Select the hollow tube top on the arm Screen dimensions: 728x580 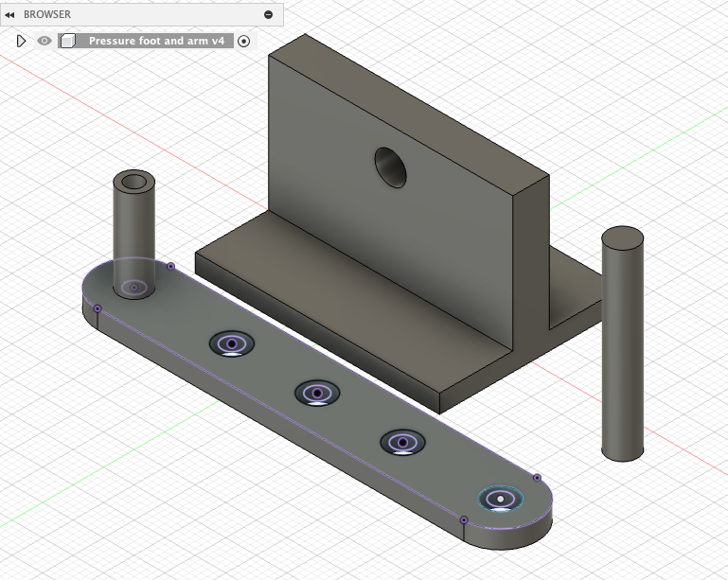[133, 182]
